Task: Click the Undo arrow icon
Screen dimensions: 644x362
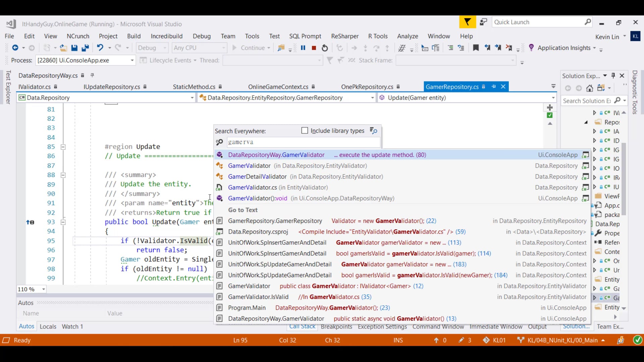Action: (100, 48)
